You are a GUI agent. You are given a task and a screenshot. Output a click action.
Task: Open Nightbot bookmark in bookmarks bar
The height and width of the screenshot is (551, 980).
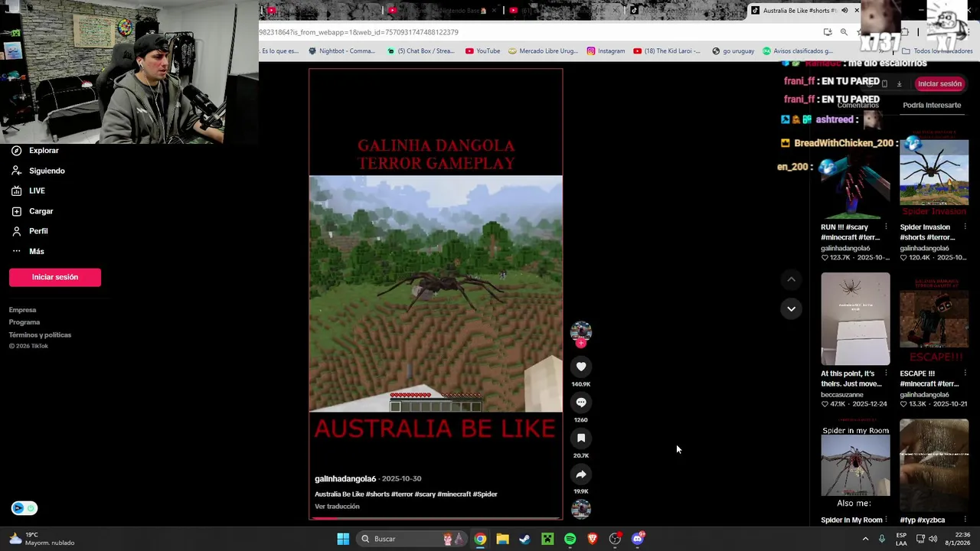pos(341,51)
